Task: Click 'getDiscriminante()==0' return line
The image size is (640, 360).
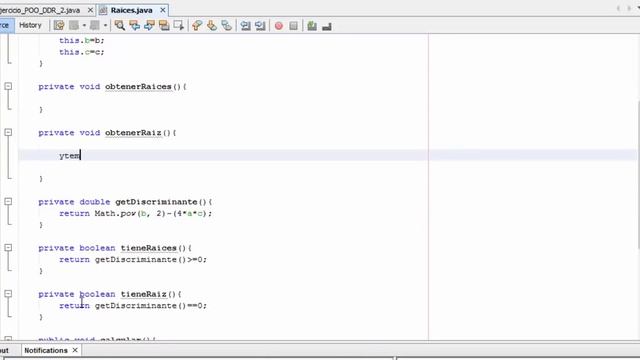Action: [133, 306]
